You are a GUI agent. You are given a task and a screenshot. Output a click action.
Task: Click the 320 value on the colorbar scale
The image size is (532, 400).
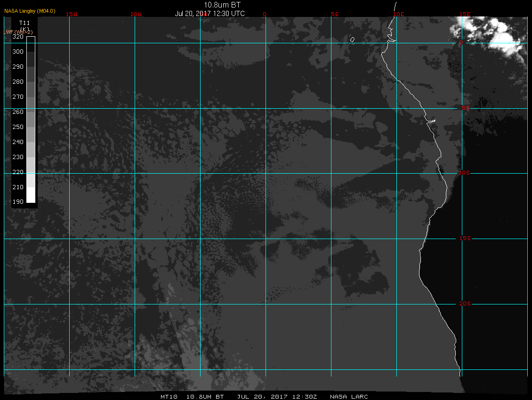18,37
